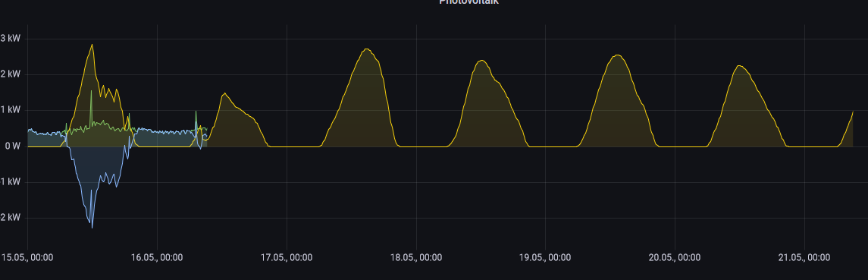Click the 15.05., 00:00 axis label
The width and height of the screenshot is (868, 280).
tap(27, 258)
